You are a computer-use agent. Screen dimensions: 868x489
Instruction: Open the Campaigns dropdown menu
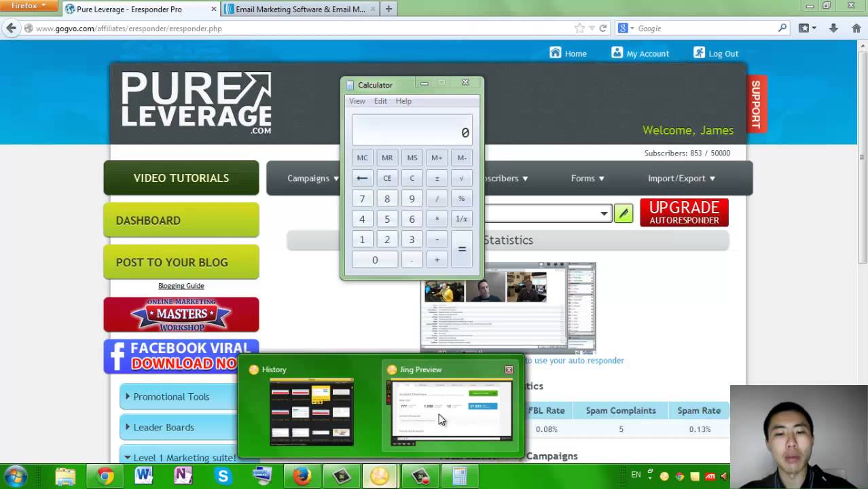pos(313,178)
